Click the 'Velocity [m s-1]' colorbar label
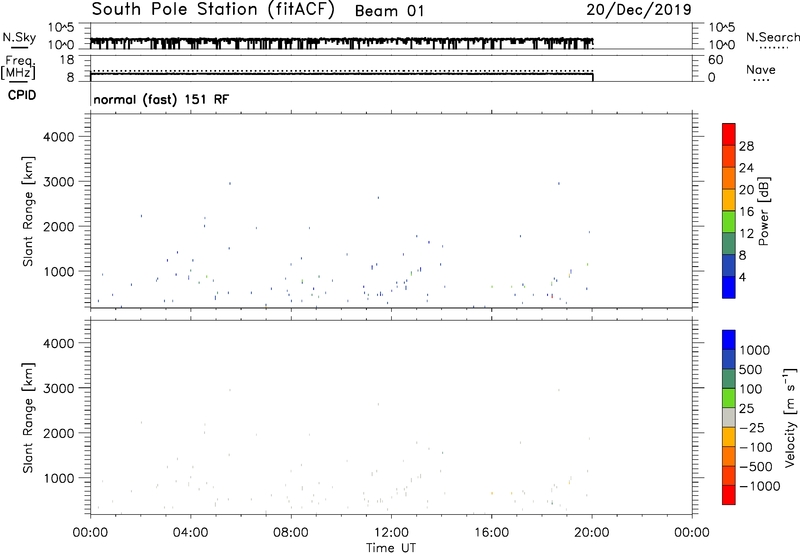800x554 pixels. pyautogui.click(x=790, y=417)
